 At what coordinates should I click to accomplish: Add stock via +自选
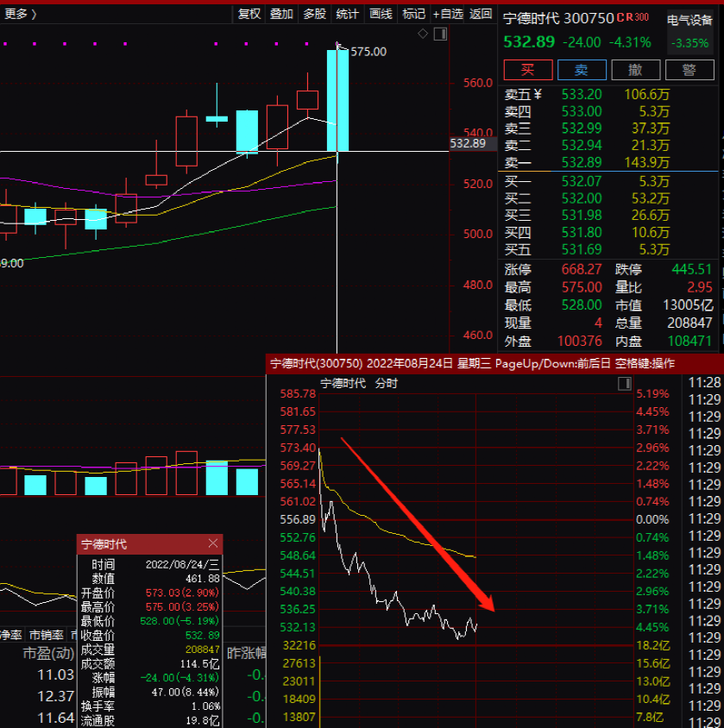pos(448,14)
